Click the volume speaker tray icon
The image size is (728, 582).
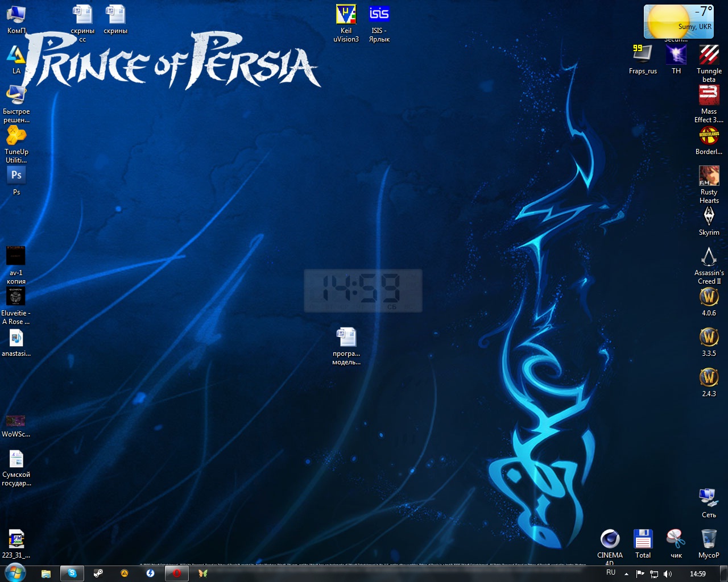coord(668,573)
